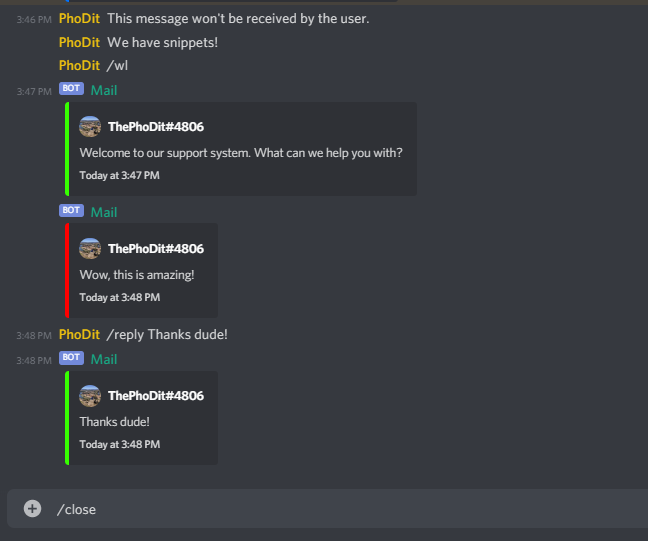The height and width of the screenshot is (541, 648).
Task: Click the Mail bot name at 3:48 PM
Action: [x=104, y=359]
